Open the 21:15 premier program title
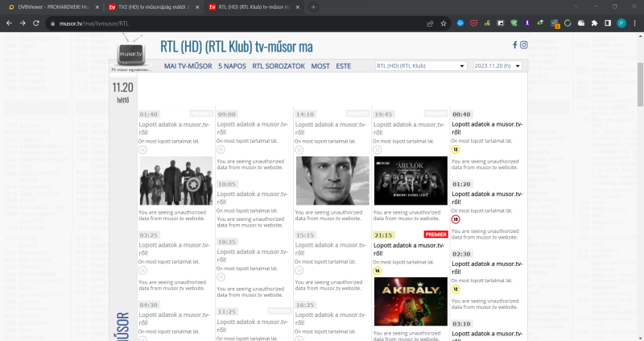The image size is (644, 341). [409, 249]
